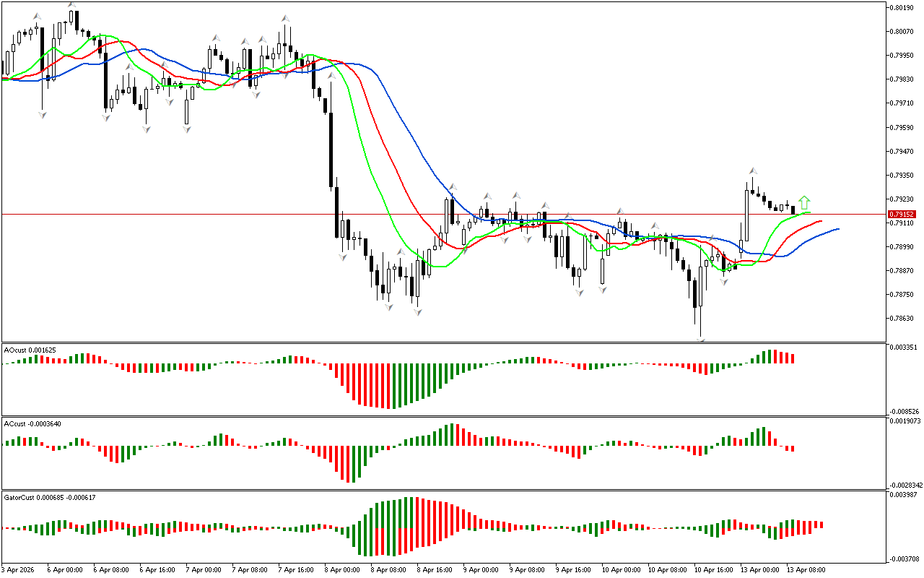Click the right tip of the green Alligator line
The width and height of the screenshot is (924, 578).
point(809,212)
